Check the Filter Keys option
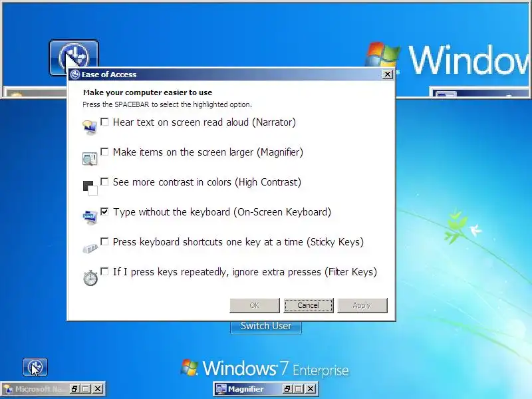Screen dimensions: 532x399 (x=104, y=271)
